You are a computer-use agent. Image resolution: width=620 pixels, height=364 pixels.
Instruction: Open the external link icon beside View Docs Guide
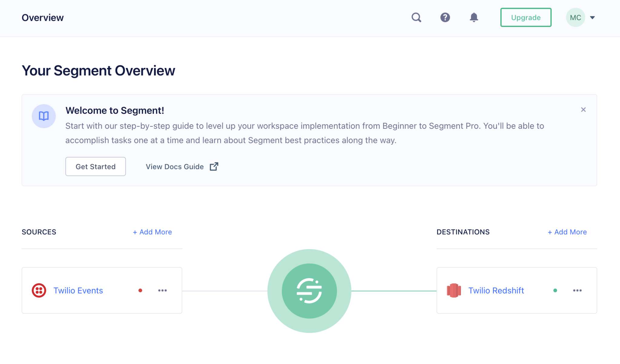pyautogui.click(x=214, y=166)
